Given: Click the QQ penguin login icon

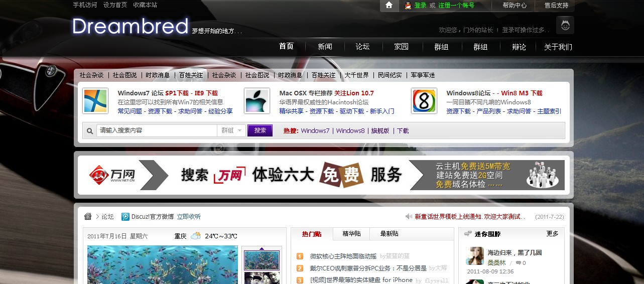Looking at the screenshot, I should click(x=408, y=6).
